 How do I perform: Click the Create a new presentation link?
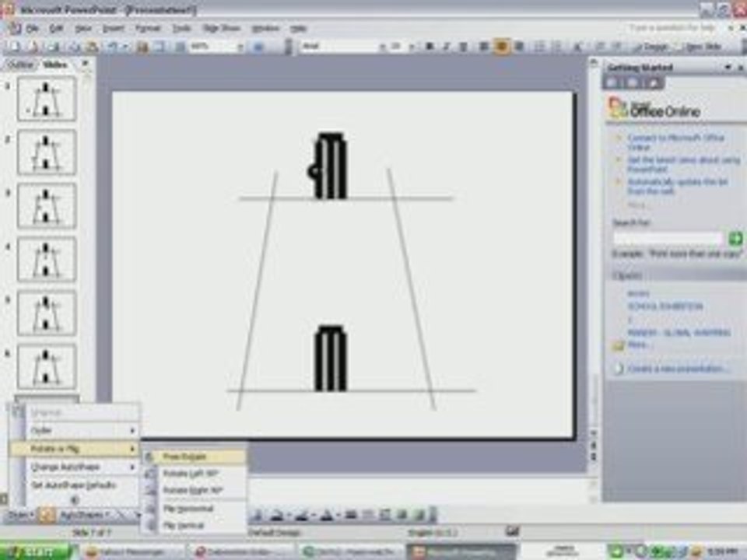pos(678,369)
